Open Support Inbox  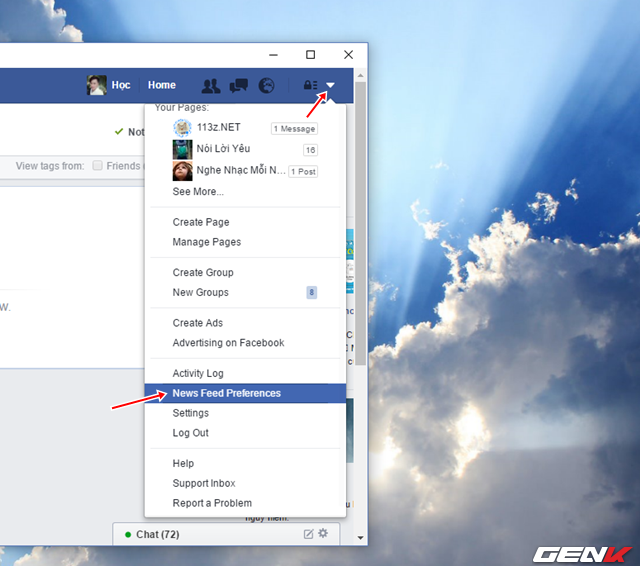coord(204,483)
